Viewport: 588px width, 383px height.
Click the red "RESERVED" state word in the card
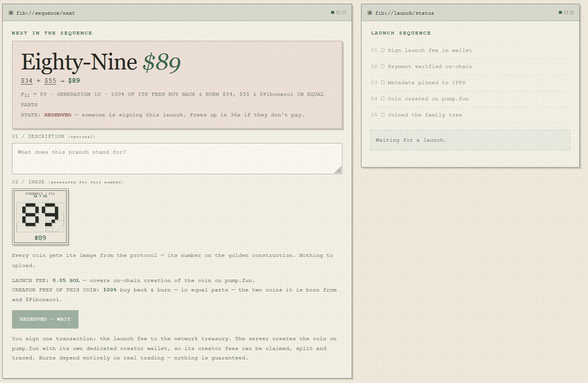[x=58, y=115]
